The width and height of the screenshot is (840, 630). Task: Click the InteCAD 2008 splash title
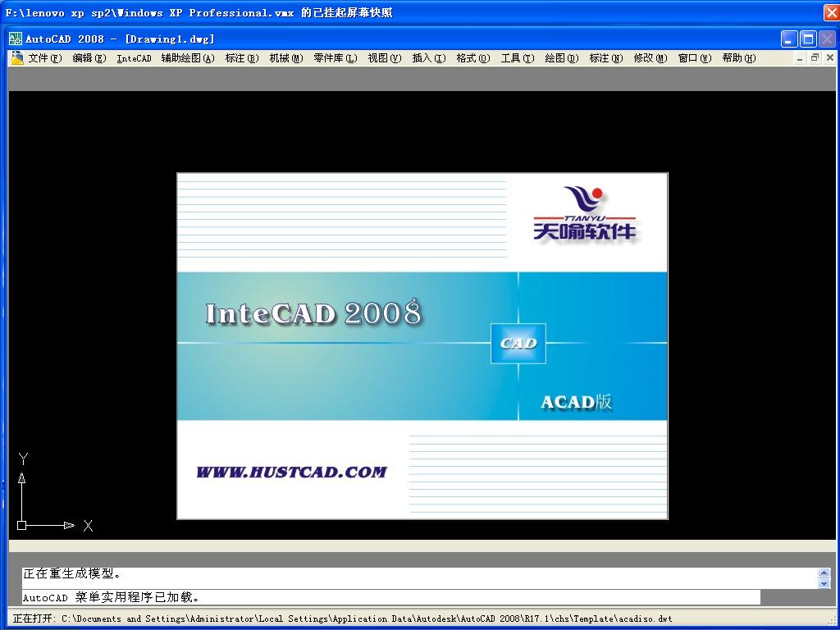pyautogui.click(x=314, y=313)
